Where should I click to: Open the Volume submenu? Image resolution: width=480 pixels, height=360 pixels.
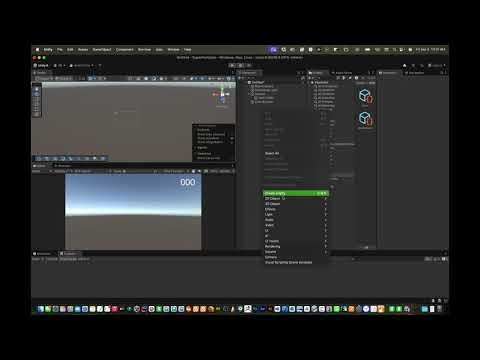pyautogui.click(x=296, y=252)
